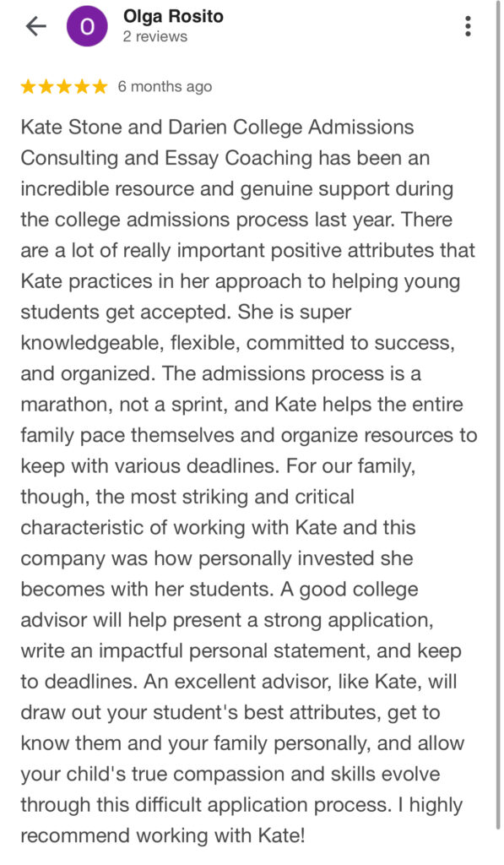The width and height of the screenshot is (504, 865).
Task: Click the line "knowledgeable, flexible, committed to success"
Action: pyautogui.click(x=238, y=344)
